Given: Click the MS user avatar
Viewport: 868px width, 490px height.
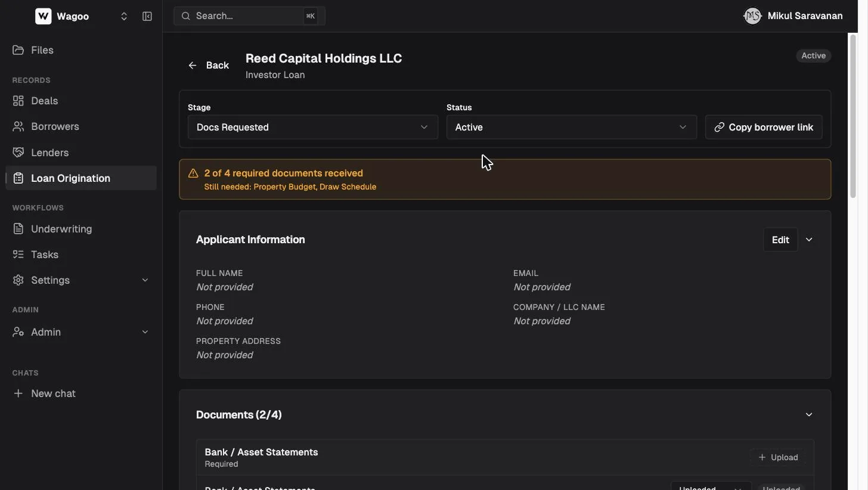Looking at the screenshot, I should click(752, 16).
